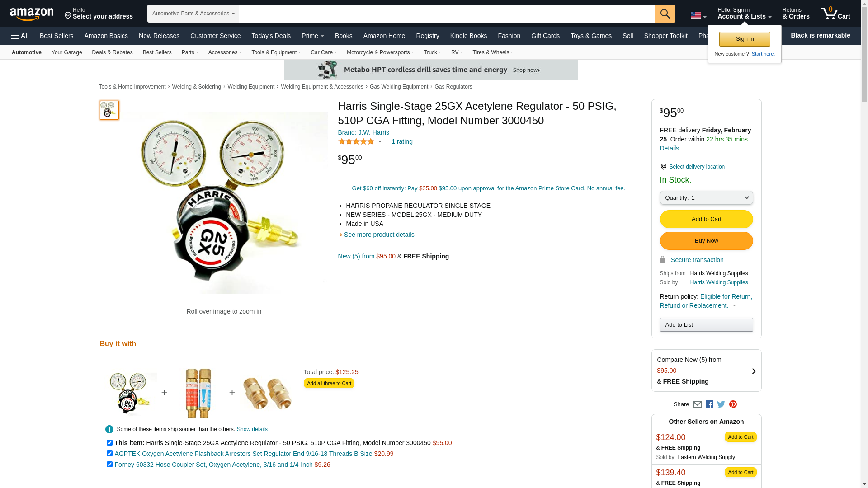
Task: Share the product on Facebook
Action: click(709, 404)
